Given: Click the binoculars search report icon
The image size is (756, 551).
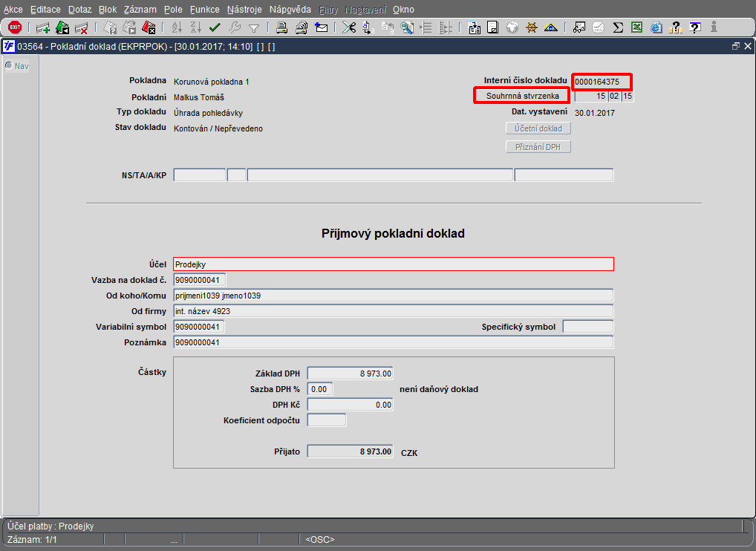Looking at the screenshot, I should tap(579, 28).
